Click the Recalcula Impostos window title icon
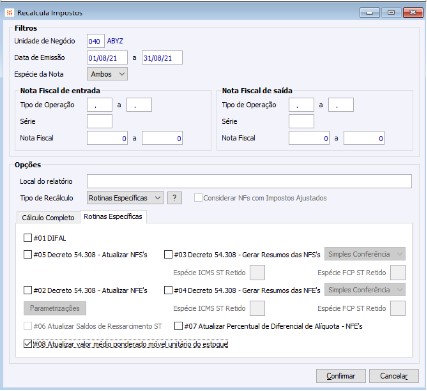427x391 pixels. point(9,13)
